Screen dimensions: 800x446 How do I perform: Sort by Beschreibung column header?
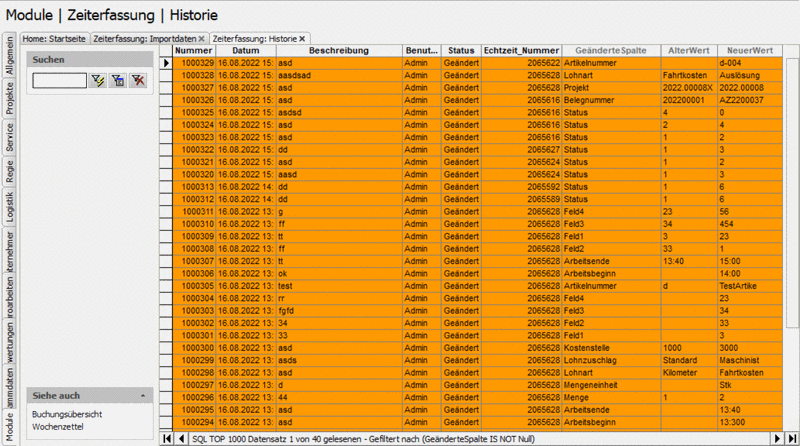339,51
